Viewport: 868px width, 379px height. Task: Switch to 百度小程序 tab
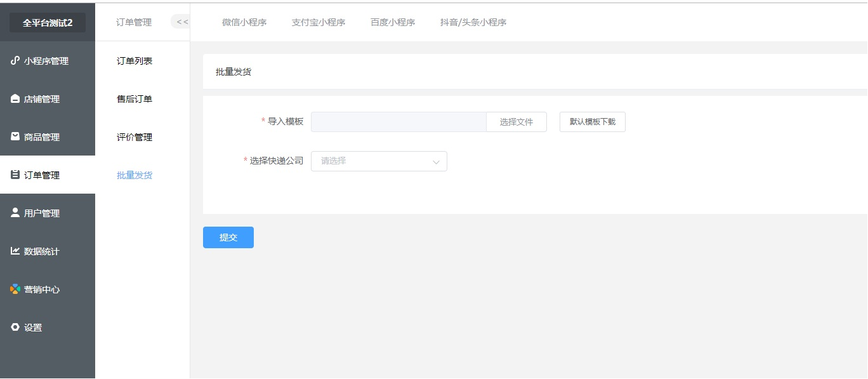tap(393, 22)
